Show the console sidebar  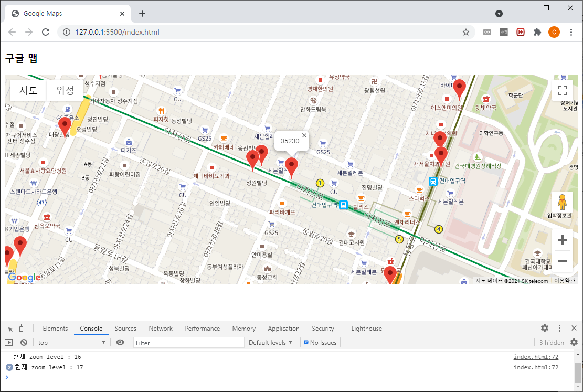pos(9,342)
